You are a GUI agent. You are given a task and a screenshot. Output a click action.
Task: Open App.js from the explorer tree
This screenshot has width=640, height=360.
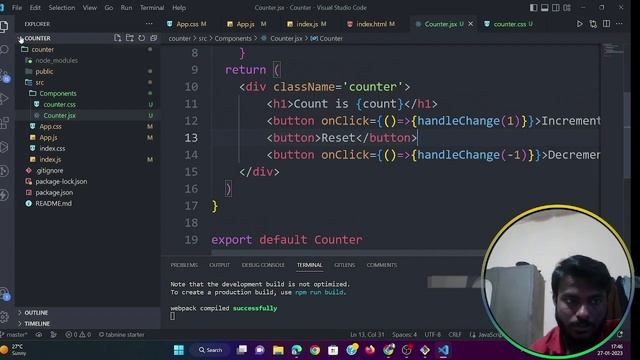(x=48, y=138)
